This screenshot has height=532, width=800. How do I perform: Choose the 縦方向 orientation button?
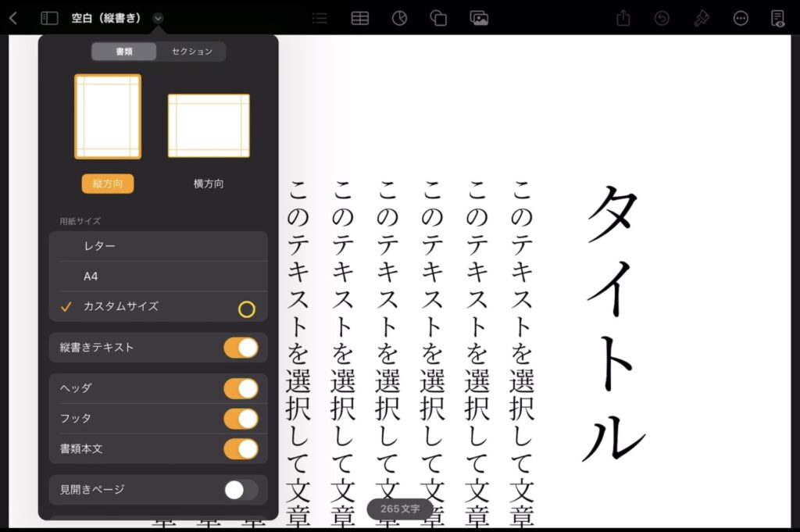tap(108, 184)
